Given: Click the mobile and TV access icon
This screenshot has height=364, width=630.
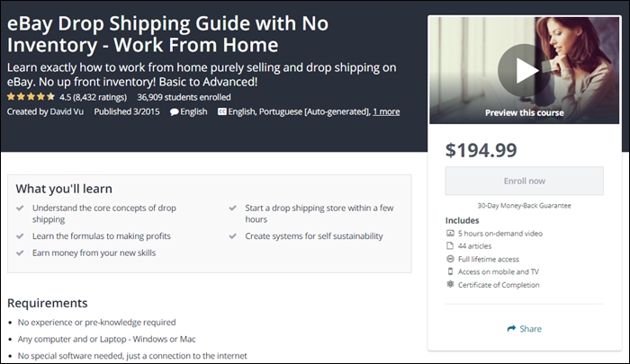Looking at the screenshot, I should pos(450,271).
